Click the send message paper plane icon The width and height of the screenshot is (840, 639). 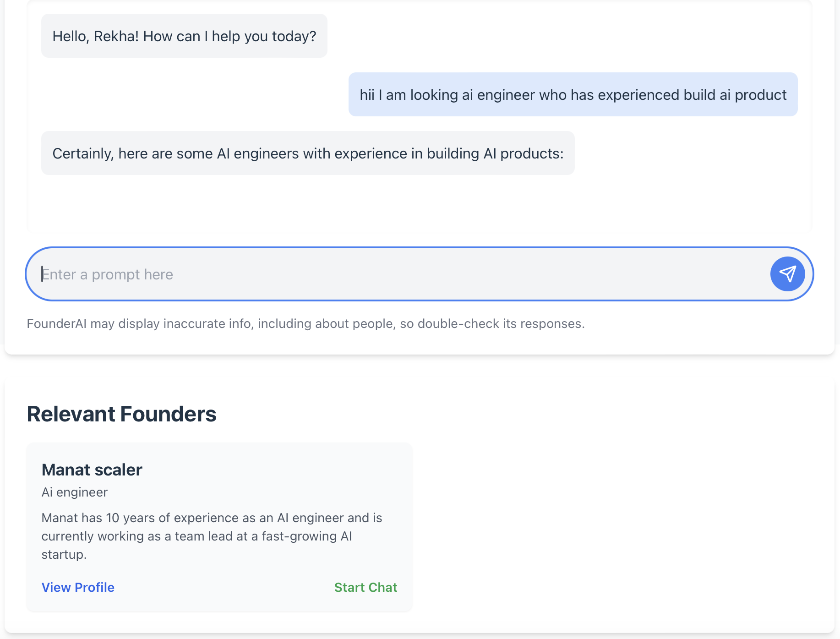[x=787, y=274]
